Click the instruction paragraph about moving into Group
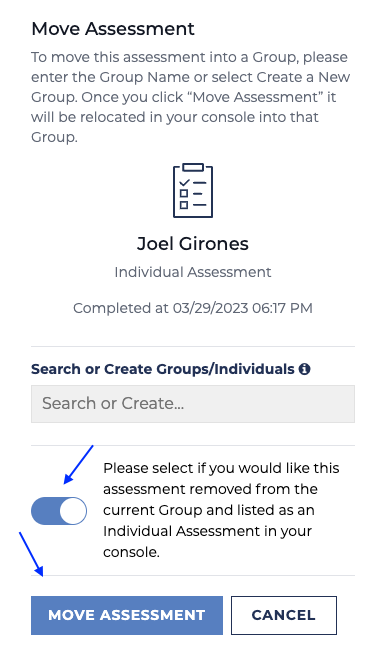392x672 pixels. tap(191, 97)
